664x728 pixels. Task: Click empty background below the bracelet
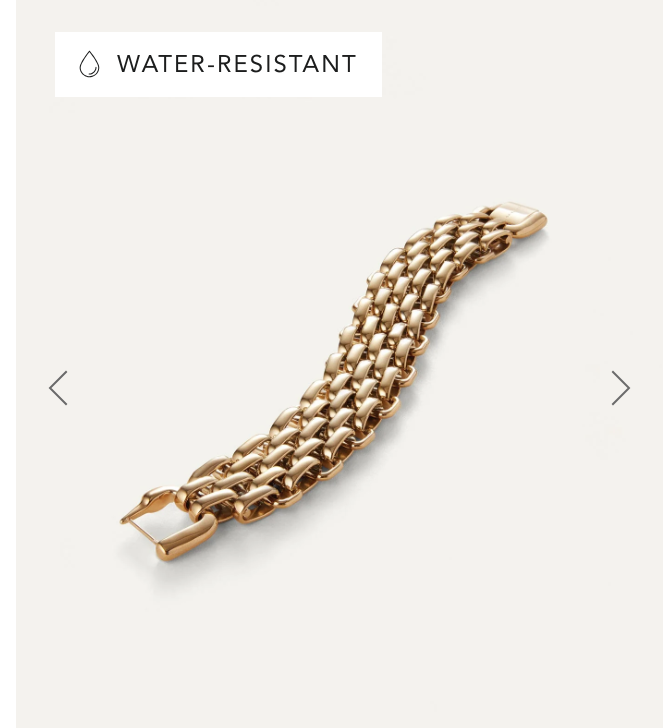339,650
